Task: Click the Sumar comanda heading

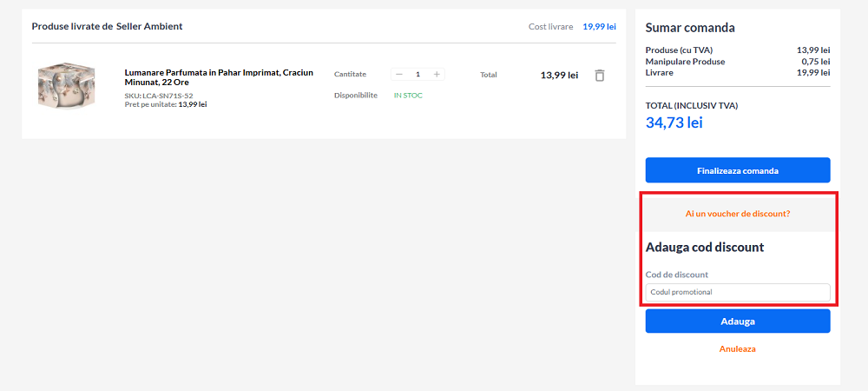Action: click(690, 28)
